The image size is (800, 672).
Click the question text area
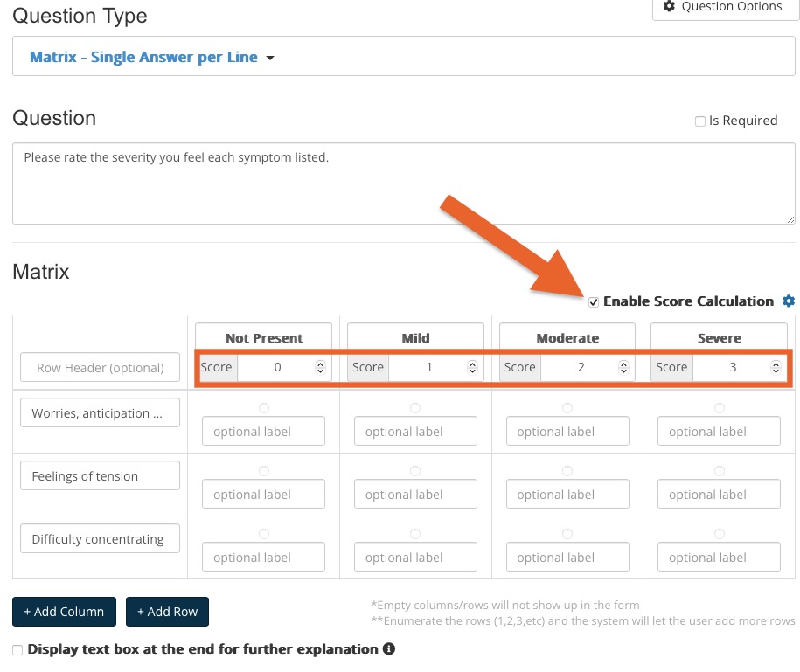(403, 184)
